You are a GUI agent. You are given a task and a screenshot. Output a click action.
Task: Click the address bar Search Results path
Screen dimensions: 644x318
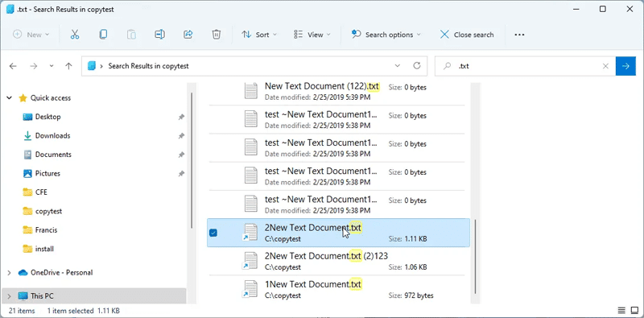(148, 66)
